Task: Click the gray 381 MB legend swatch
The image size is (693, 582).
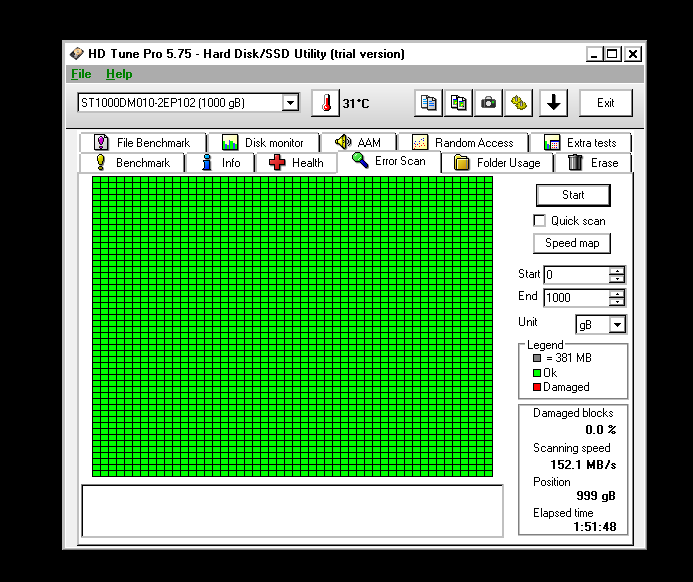Action: coord(537,358)
